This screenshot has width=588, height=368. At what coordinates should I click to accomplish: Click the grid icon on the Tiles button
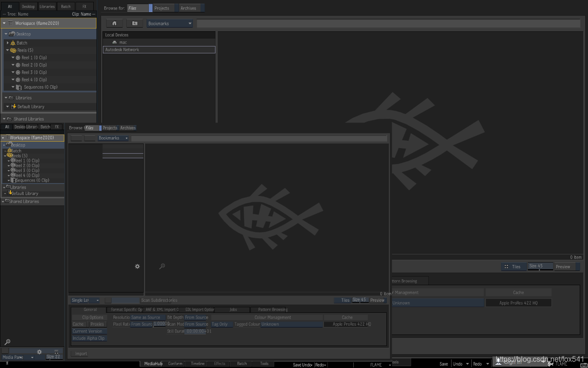(x=506, y=267)
